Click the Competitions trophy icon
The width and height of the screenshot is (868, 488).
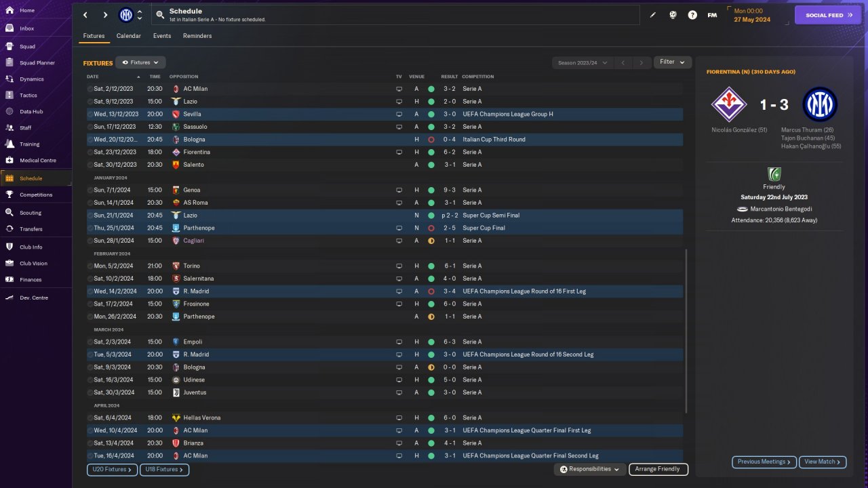tap(9, 195)
